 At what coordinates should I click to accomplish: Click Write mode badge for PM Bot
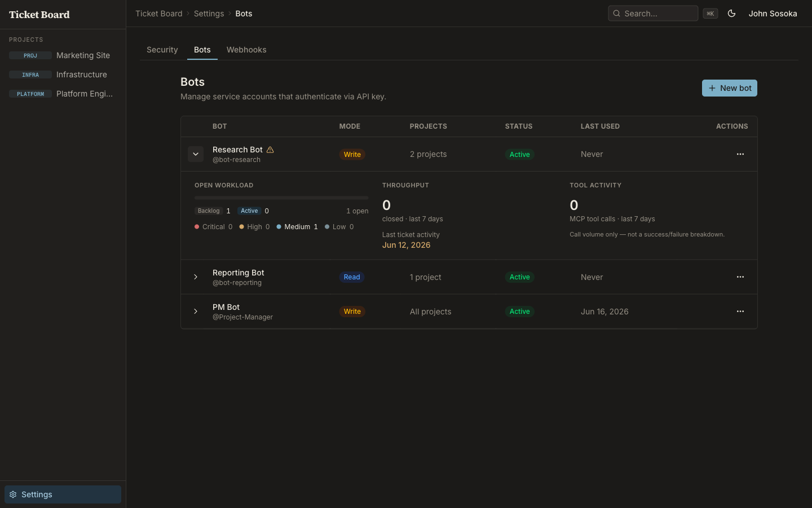point(352,312)
